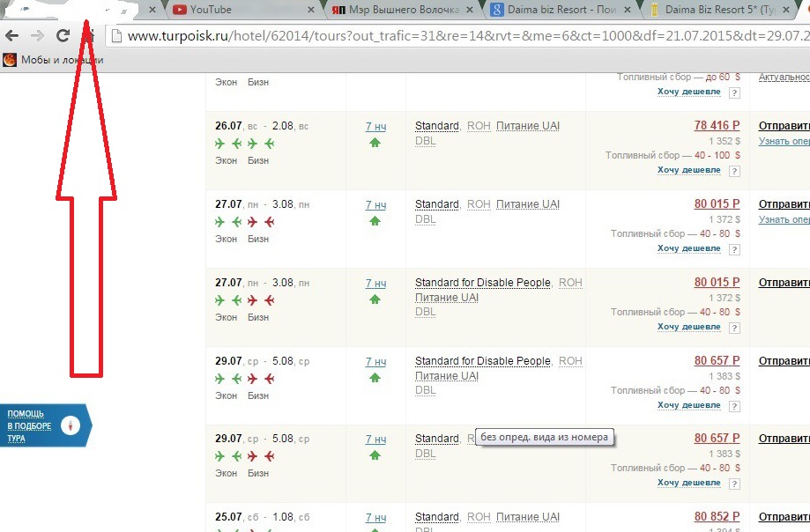Go forward with the browser forward arrow
The width and height of the screenshot is (810, 532).
point(37,35)
